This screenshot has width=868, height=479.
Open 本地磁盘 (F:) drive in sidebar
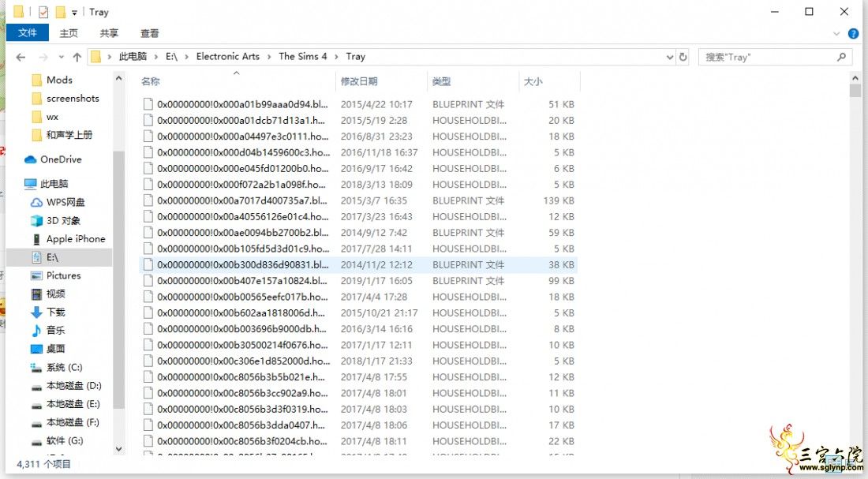(x=73, y=422)
